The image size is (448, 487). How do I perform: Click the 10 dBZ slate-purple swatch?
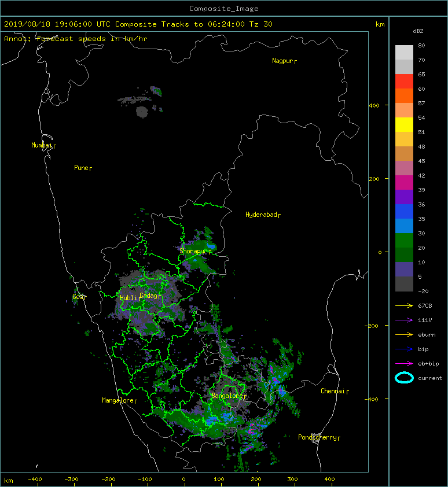tap(404, 270)
